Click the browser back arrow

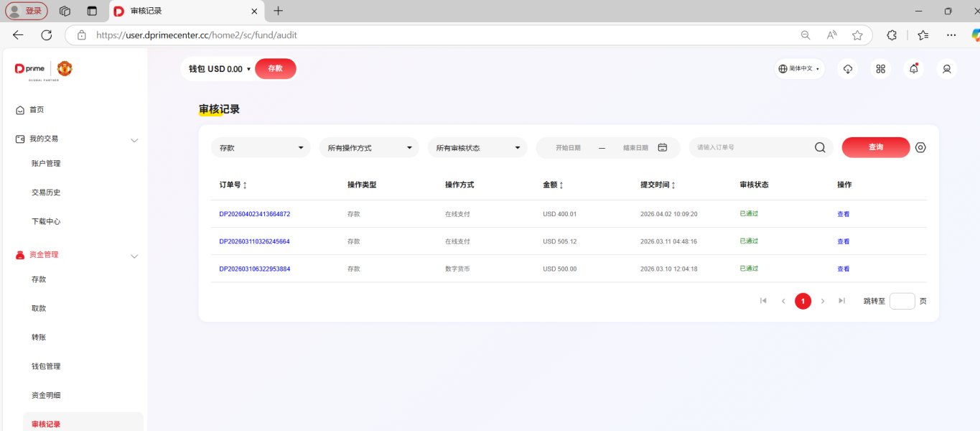[x=18, y=34]
